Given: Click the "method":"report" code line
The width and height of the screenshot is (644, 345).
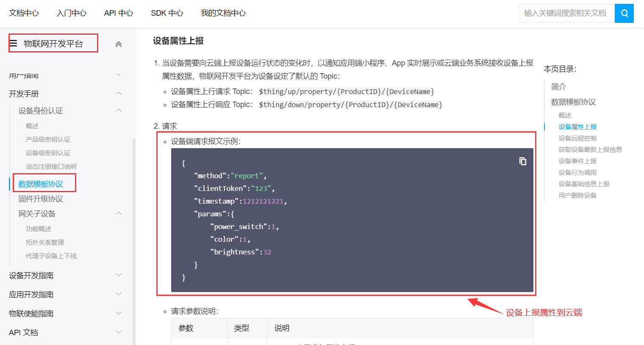Looking at the screenshot, I should 230,176.
